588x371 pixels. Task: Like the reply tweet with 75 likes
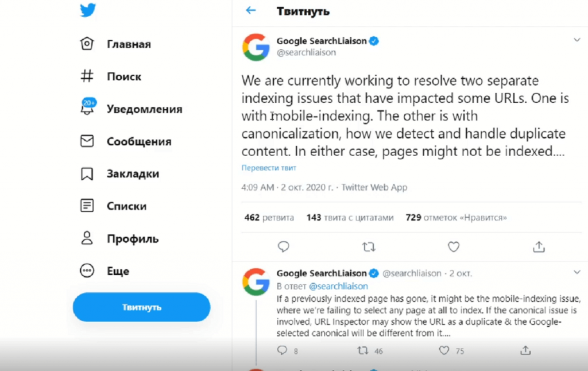[444, 350]
